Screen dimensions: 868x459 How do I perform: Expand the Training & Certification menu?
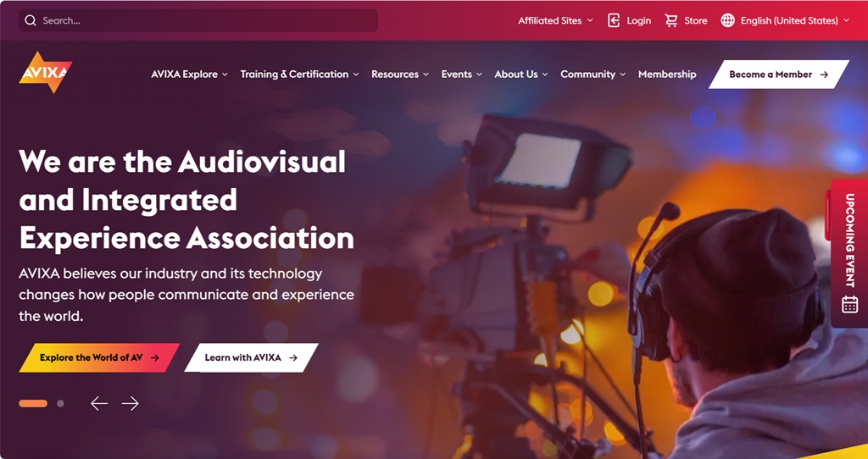tap(299, 75)
